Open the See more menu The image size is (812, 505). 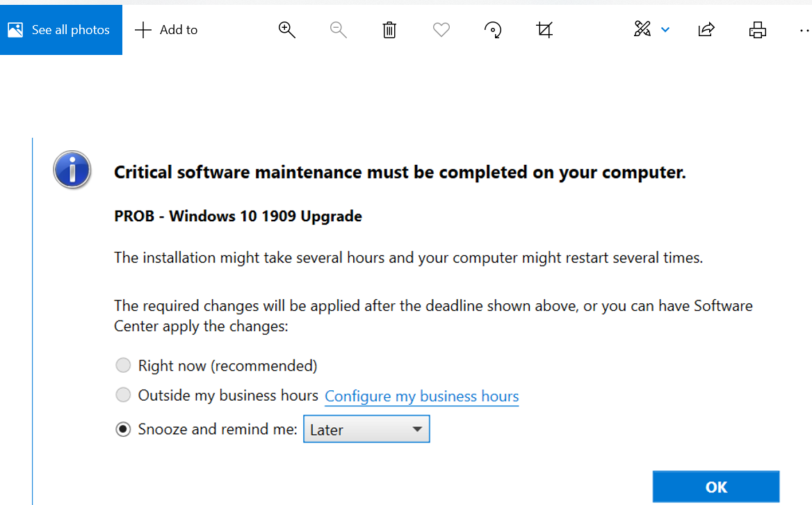pyautogui.click(x=804, y=29)
